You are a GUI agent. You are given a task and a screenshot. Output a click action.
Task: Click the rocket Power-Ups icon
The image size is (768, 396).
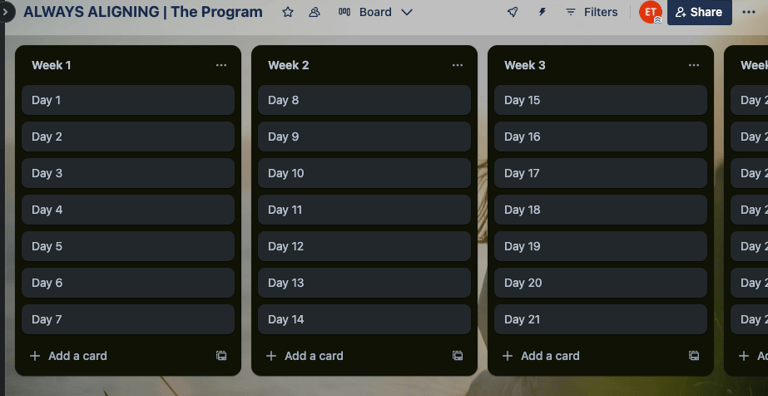click(512, 12)
